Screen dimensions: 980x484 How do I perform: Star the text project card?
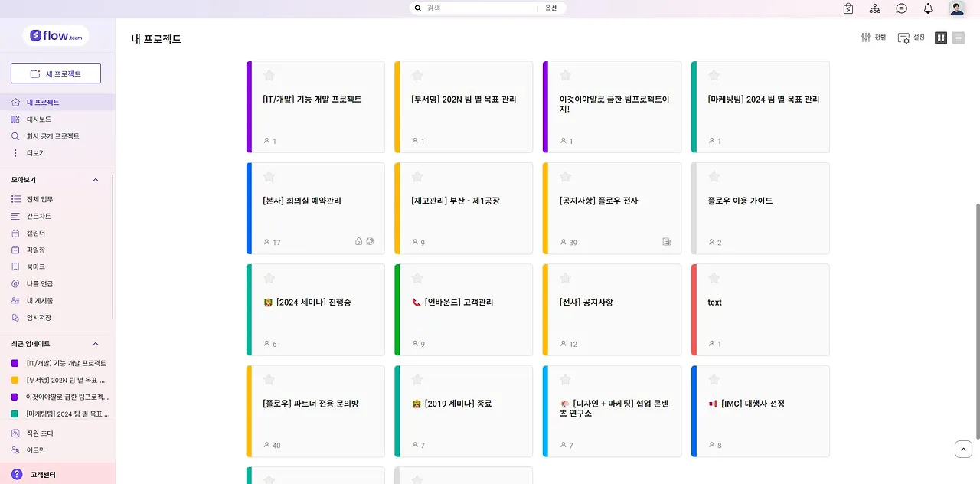coord(714,278)
